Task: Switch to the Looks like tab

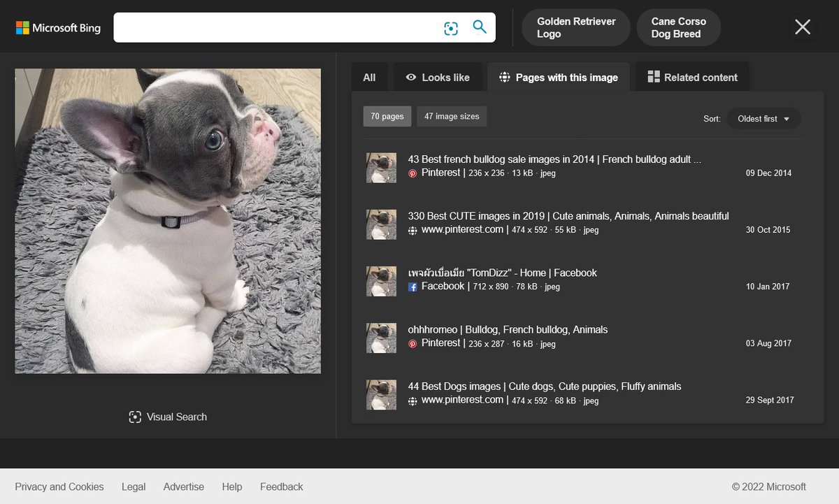Action: pyautogui.click(x=438, y=77)
